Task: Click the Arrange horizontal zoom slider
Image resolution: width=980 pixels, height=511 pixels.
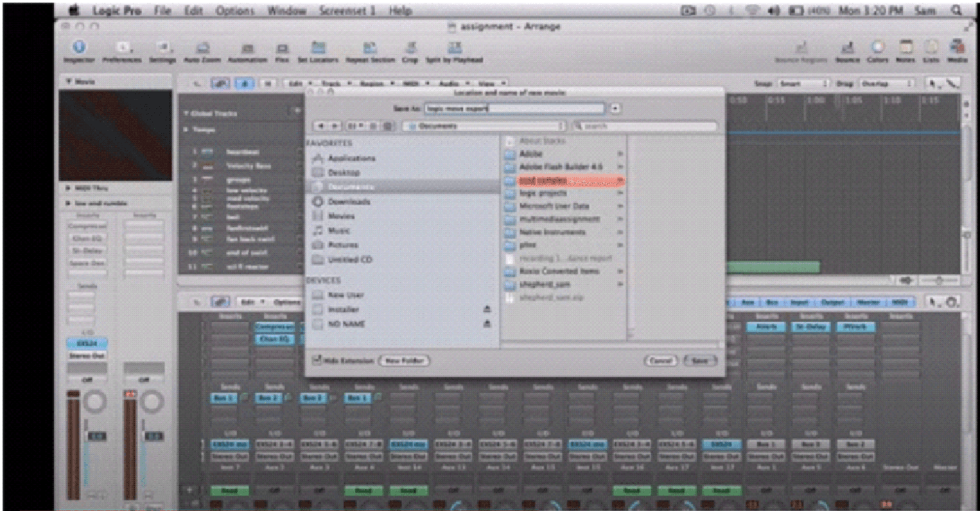Action: tap(940, 280)
